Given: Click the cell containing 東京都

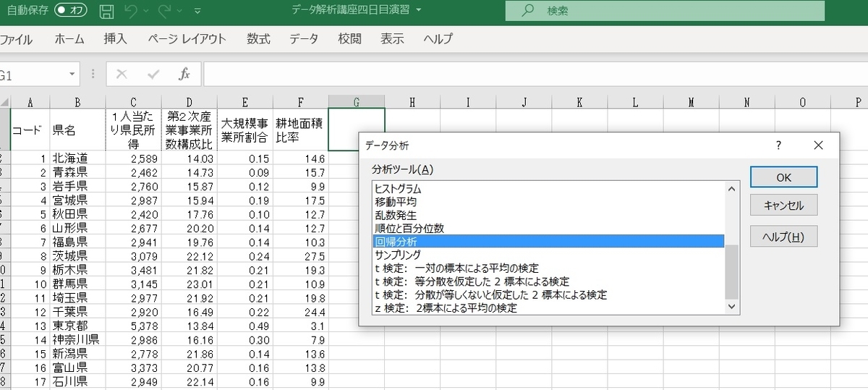Looking at the screenshot, I should tap(77, 325).
